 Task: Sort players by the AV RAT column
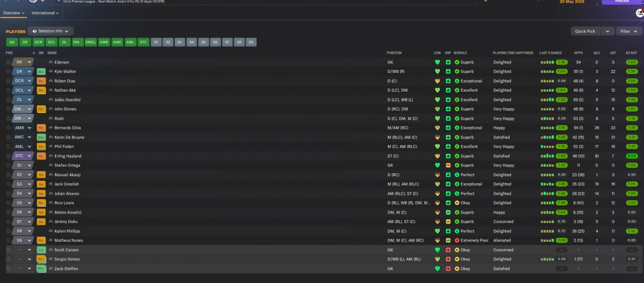(631, 53)
